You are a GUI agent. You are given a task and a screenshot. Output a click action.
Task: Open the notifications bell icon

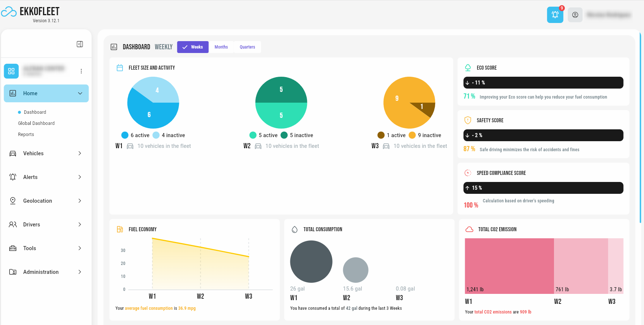click(x=555, y=15)
